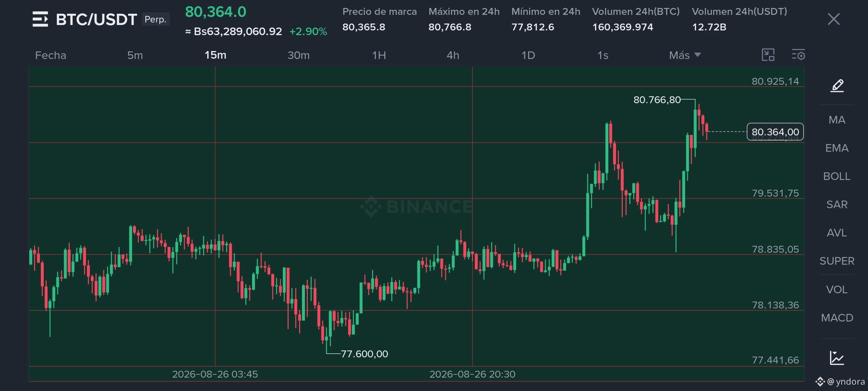Screen dimensions: 868x391
Task: Toggle the MA indicator
Action: [837, 120]
